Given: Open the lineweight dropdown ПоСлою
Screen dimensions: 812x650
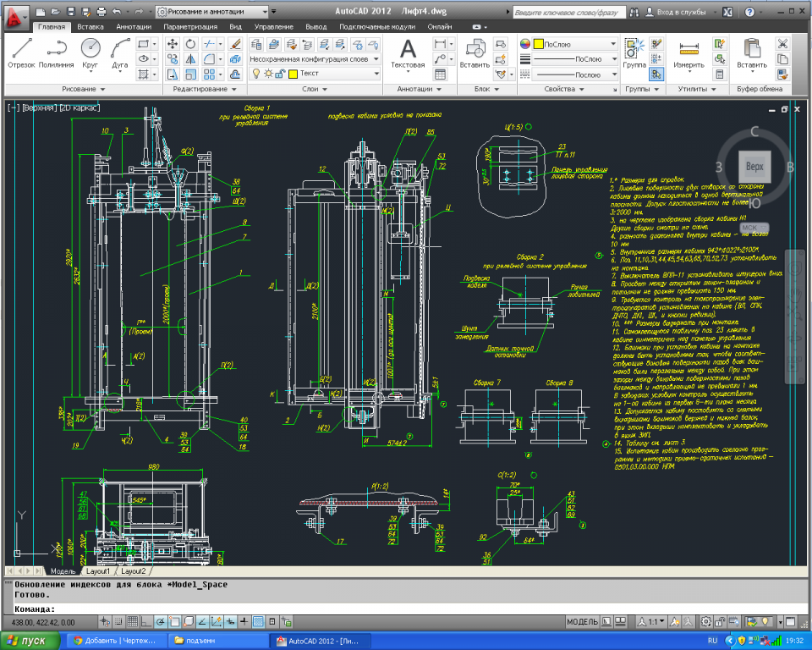Looking at the screenshot, I should (x=574, y=59).
